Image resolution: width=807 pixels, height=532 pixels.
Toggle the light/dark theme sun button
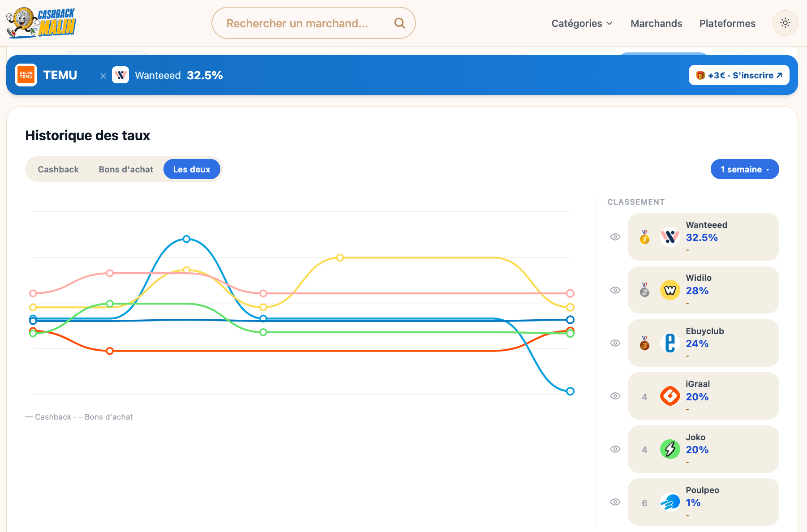[x=785, y=23]
